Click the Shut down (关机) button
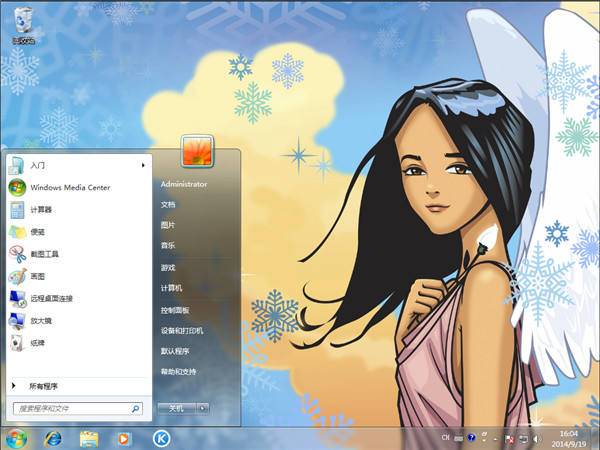This screenshot has height=450, width=600. pos(176,408)
